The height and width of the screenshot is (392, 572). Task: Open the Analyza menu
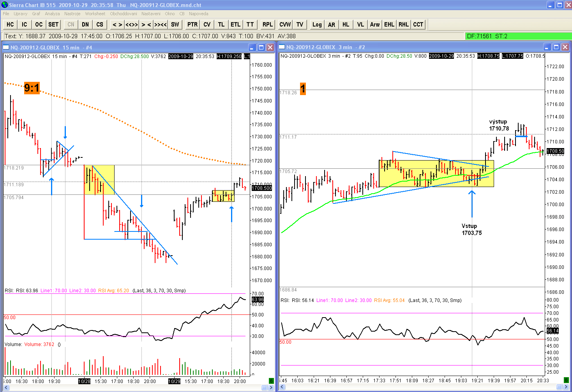coord(52,14)
